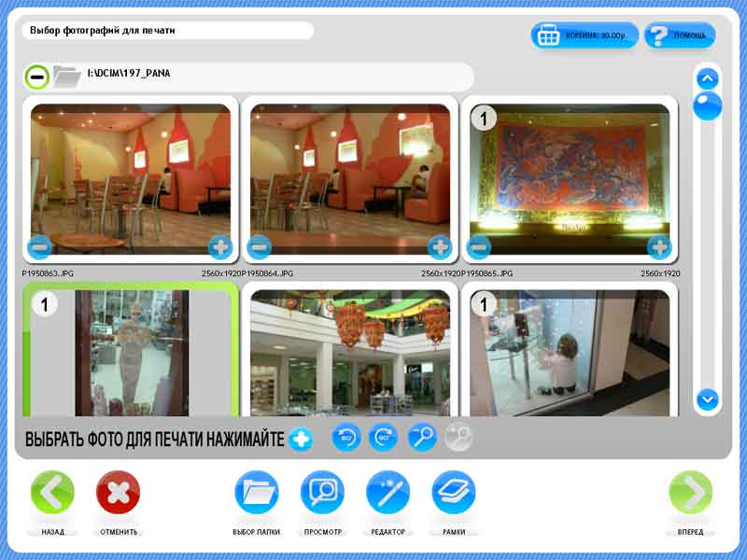The image size is (747, 560).
Task: Open the Корзина shopping cart
Action: coord(585,35)
